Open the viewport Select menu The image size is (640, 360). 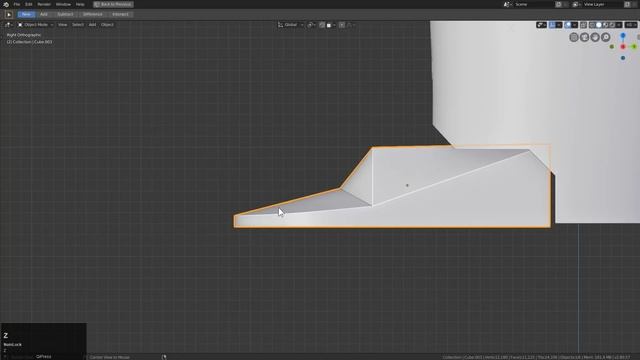point(78,25)
